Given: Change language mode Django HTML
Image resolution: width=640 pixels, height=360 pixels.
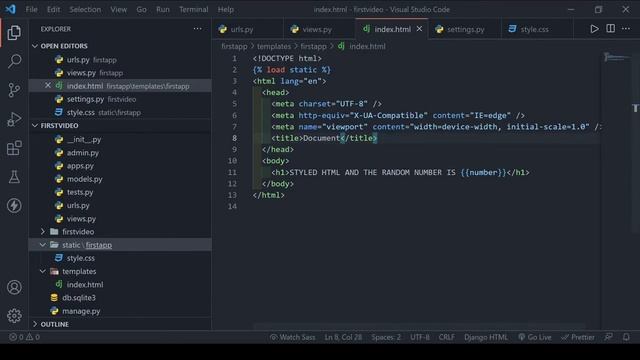Looking at the screenshot, I should tap(486, 337).
